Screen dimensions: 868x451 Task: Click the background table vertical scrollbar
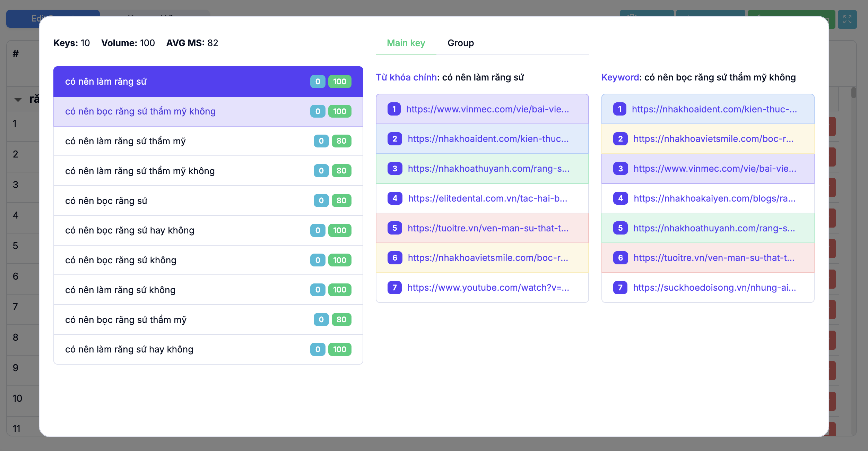click(853, 92)
